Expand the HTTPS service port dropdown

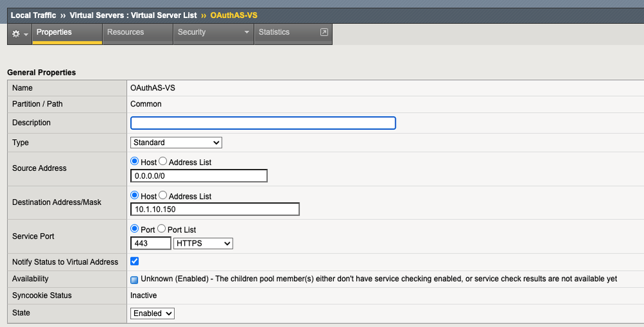click(203, 243)
